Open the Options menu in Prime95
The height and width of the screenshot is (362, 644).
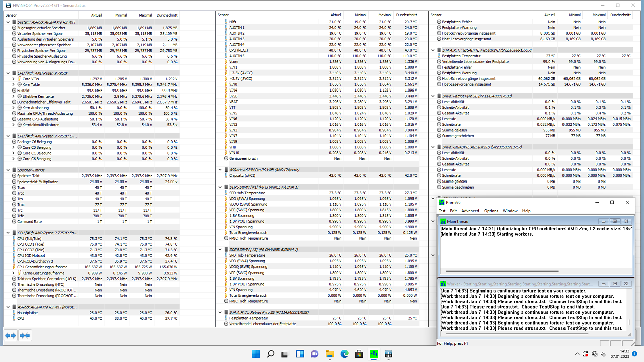point(491,211)
